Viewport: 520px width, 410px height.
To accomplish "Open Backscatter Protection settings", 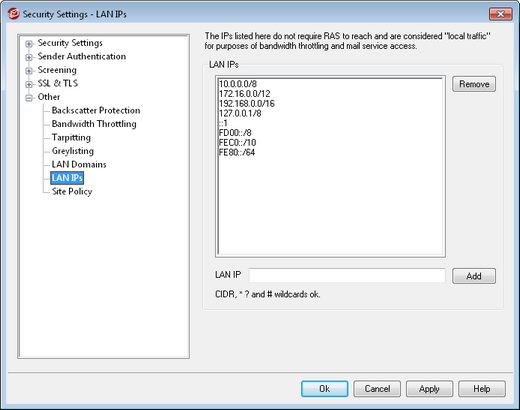I will (96, 110).
